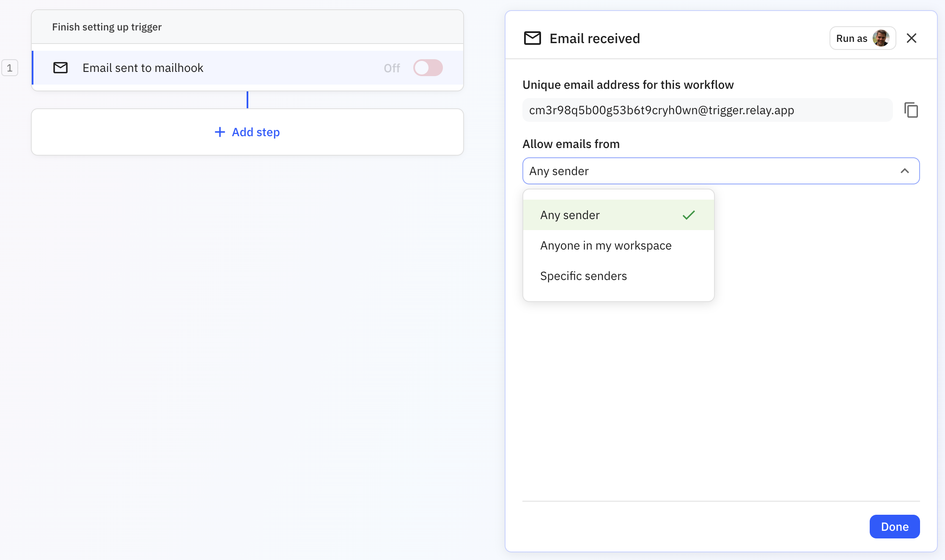The image size is (945, 560).
Task: Click the Off label beside the toggle
Action: click(392, 68)
